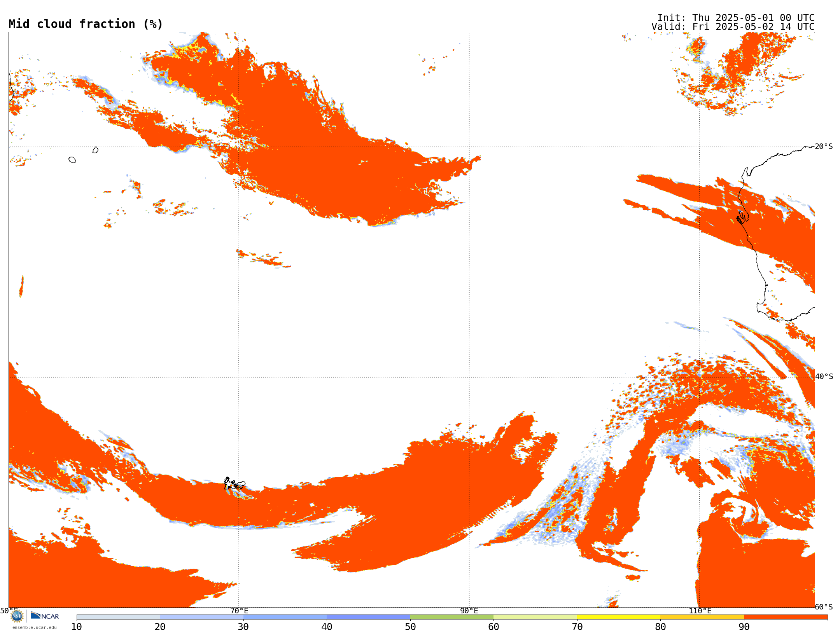Click the 80–90 gold color band
The width and height of the screenshot is (840, 632).
(x=702, y=617)
